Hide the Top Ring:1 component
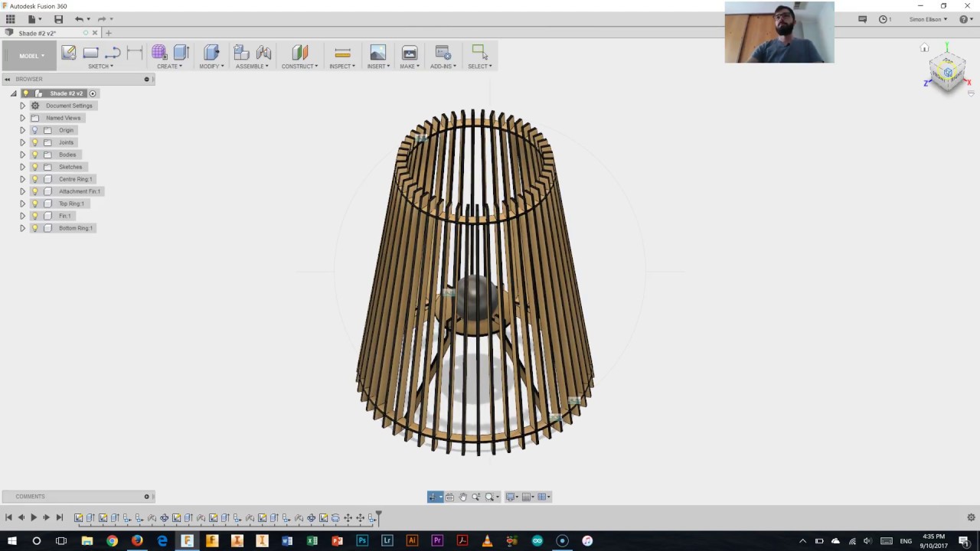 coord(34,204)
